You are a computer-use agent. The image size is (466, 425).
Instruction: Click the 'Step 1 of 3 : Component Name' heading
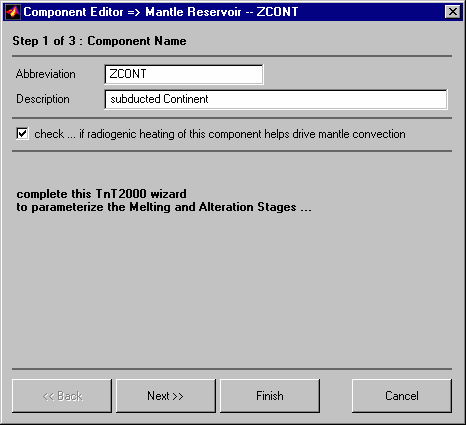(x=99, y=41)
